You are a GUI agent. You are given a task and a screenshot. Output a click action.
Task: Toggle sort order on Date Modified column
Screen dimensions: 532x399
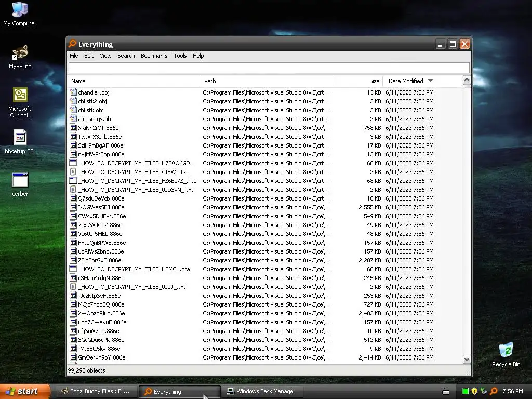coord(422,81)
